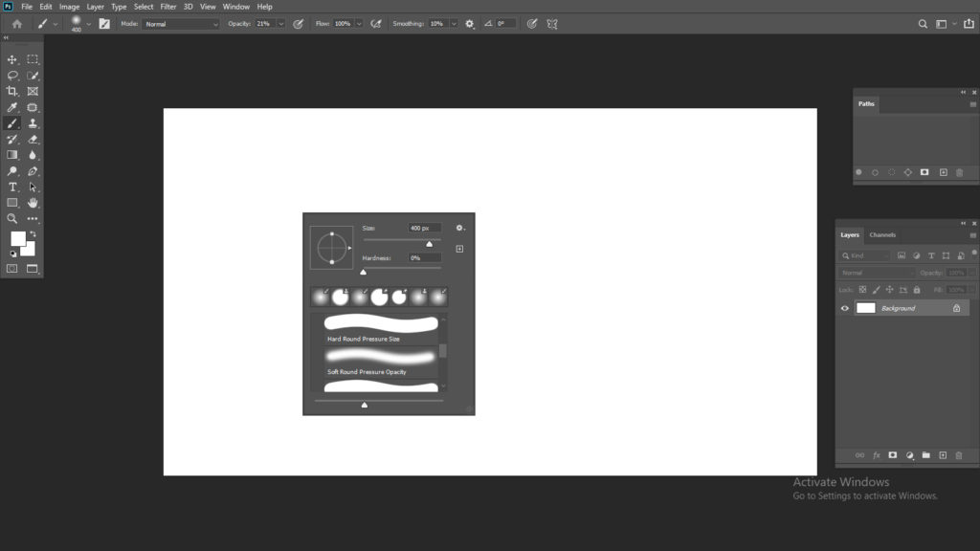The height and width of the screenshot is (551, 980).
Task: Select the Rectangular Marquee tool
Action: pos(33,59)
